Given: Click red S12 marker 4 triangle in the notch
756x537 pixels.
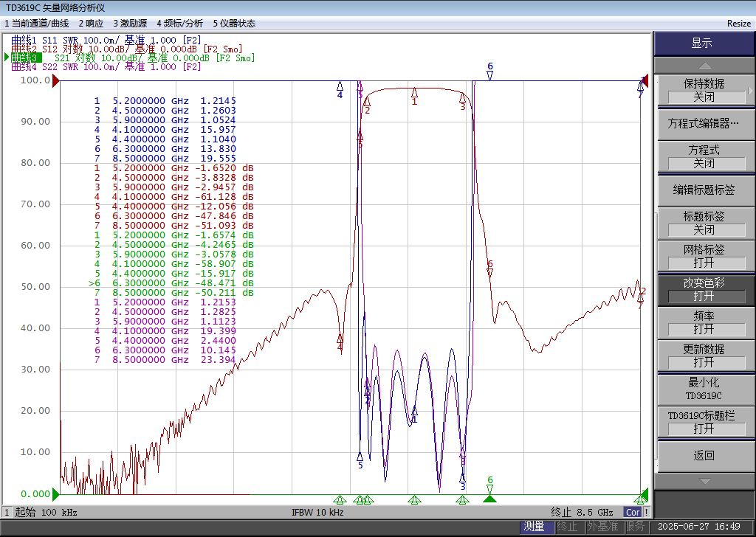Looking at the screenshot, I should [340, 337].
